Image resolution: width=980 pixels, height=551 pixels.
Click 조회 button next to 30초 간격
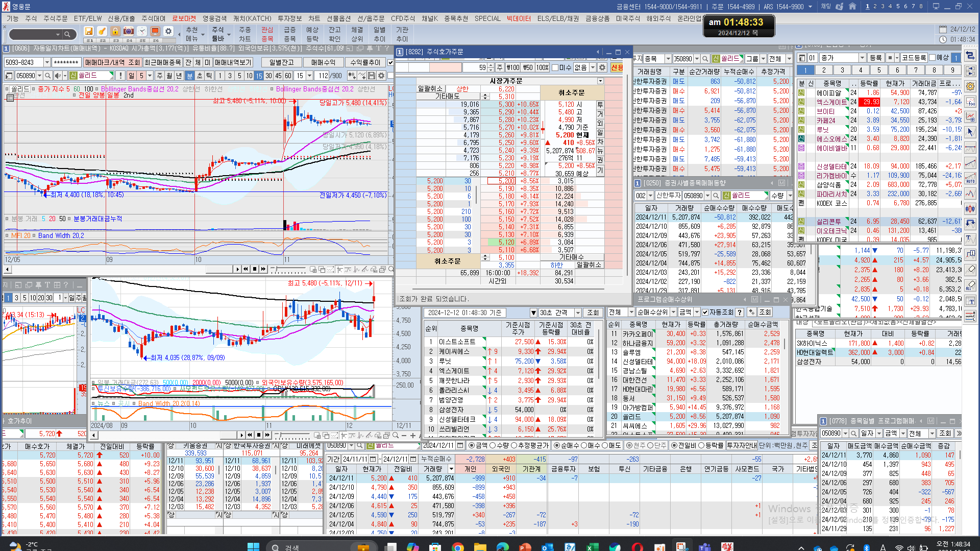(x=593, y=313)
